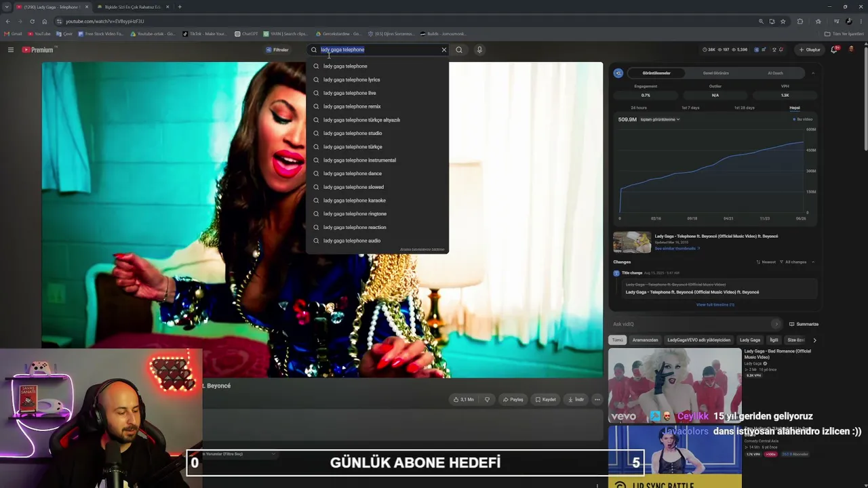The image size is (868, 488).
Task: Go to YouTube Premium home logo
Action: 37,49
